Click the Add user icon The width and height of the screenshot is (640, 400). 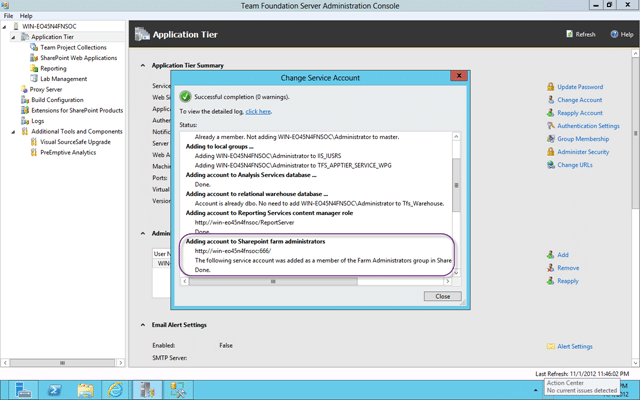(x=551, y=255)
